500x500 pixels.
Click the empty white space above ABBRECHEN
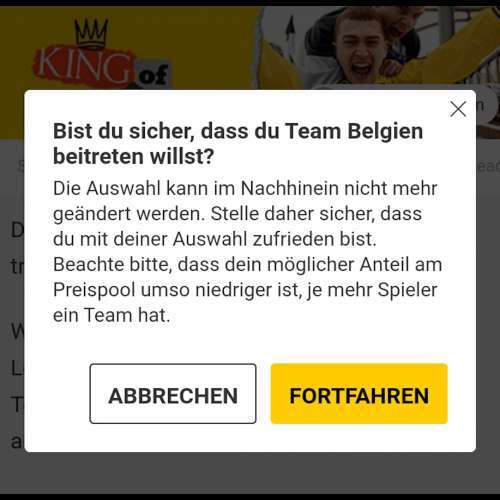(x=173, y=345)
